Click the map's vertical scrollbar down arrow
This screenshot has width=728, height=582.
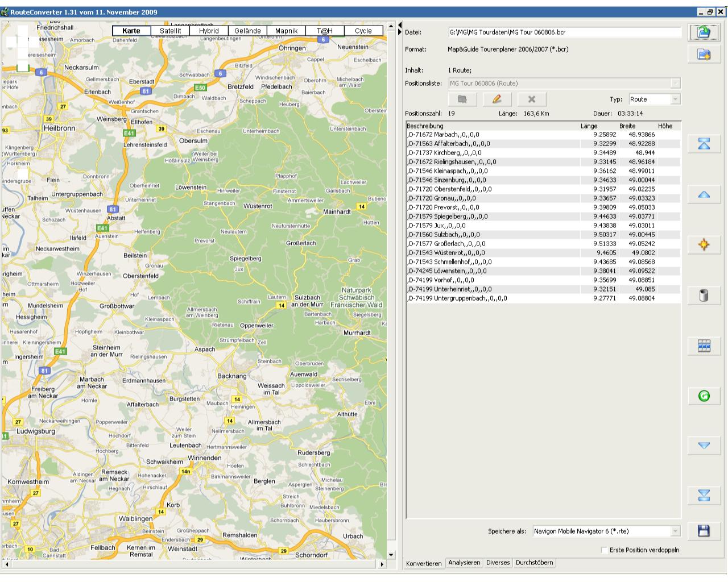click(x=391, y=555)
